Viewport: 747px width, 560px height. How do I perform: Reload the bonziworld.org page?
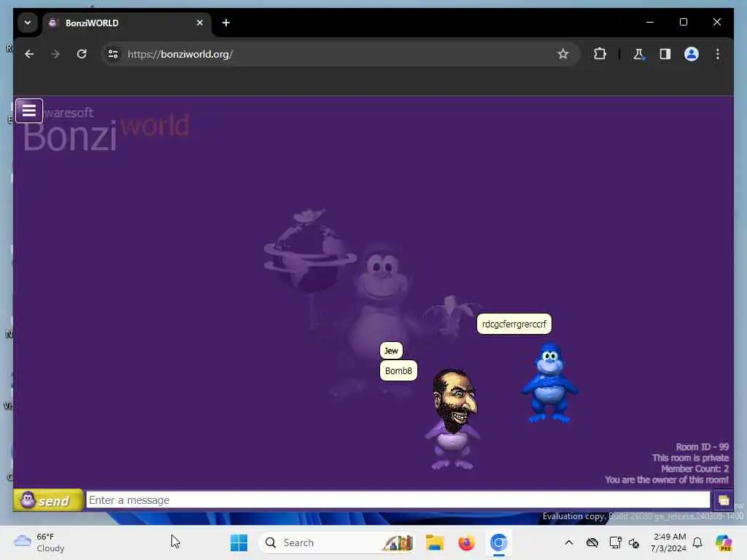[x=82, y=54]
